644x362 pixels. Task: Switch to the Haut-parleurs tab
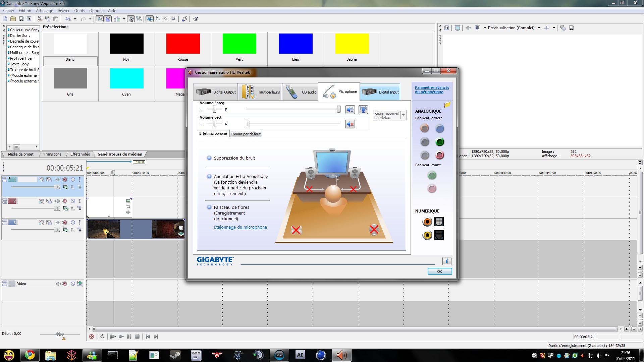260,92
